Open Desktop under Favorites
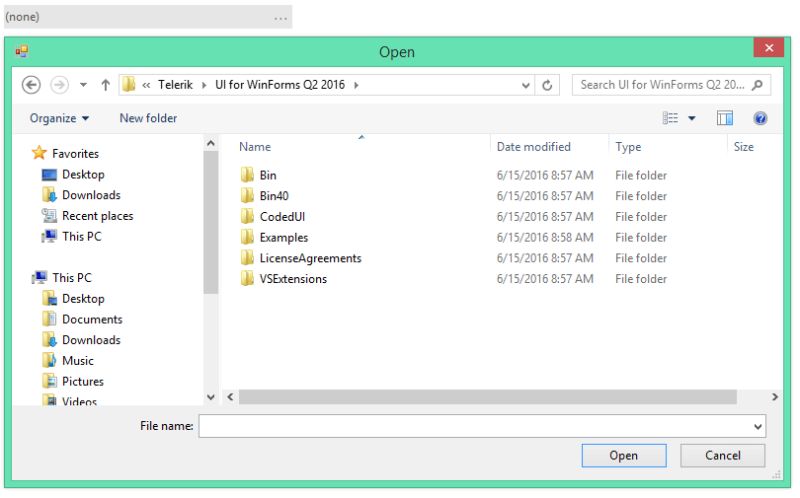 pyautogui.click(x=83, y=175)
